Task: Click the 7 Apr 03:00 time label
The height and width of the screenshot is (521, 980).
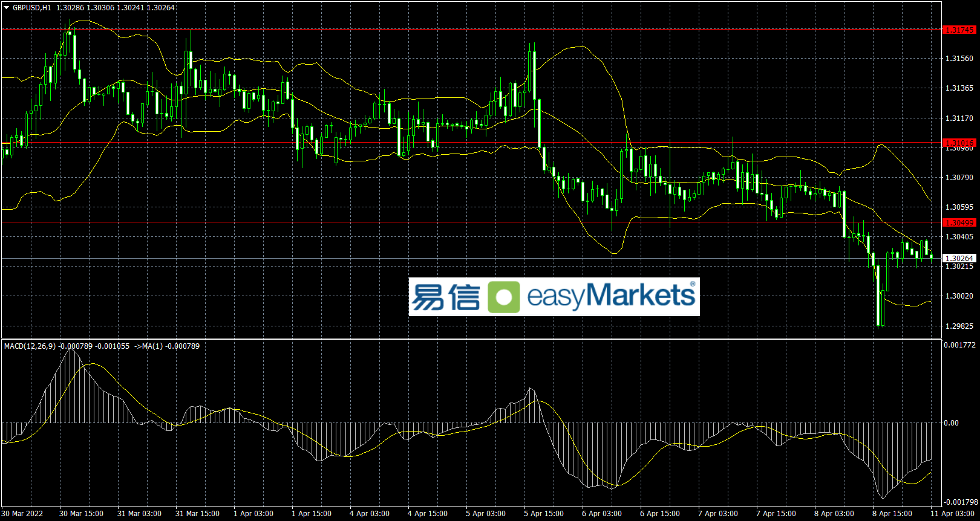Action: (x=718, y=514)
